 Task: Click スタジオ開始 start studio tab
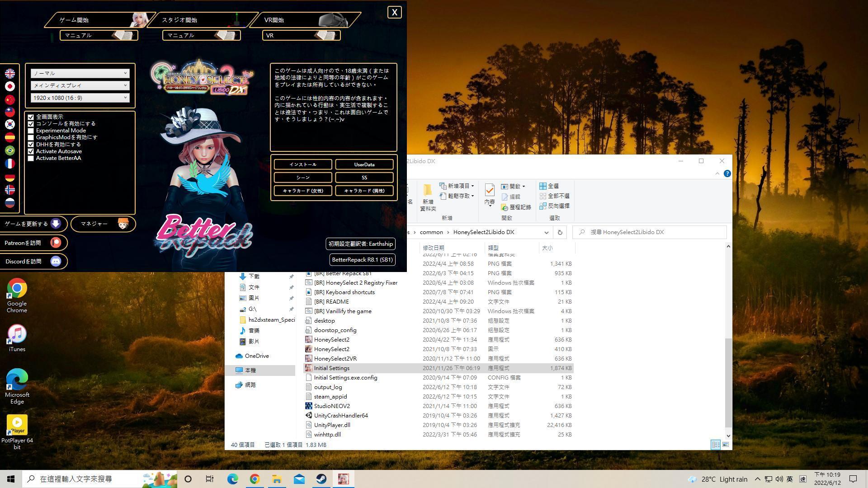click(x=203, y=20)
